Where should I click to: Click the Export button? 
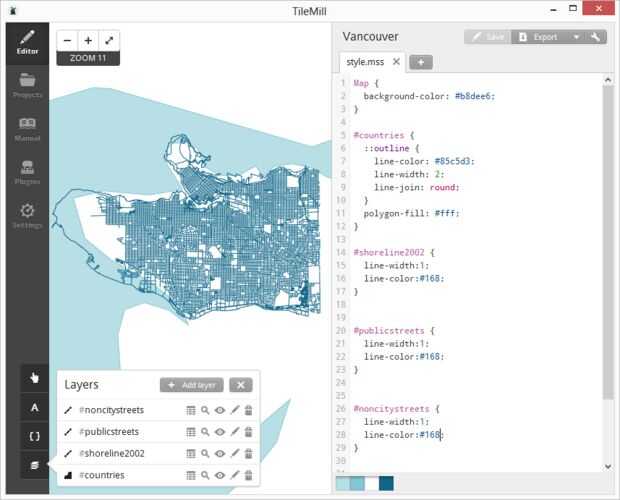(540, 37)
